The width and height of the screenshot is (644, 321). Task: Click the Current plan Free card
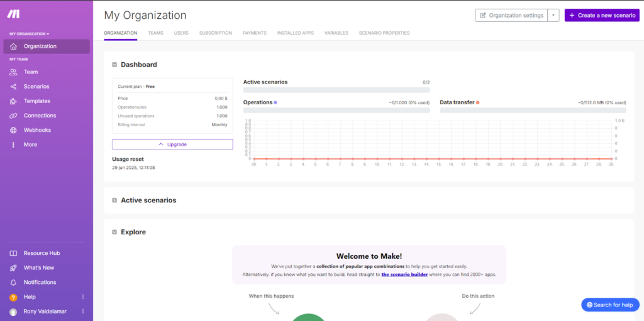click(x=172, y=106)
